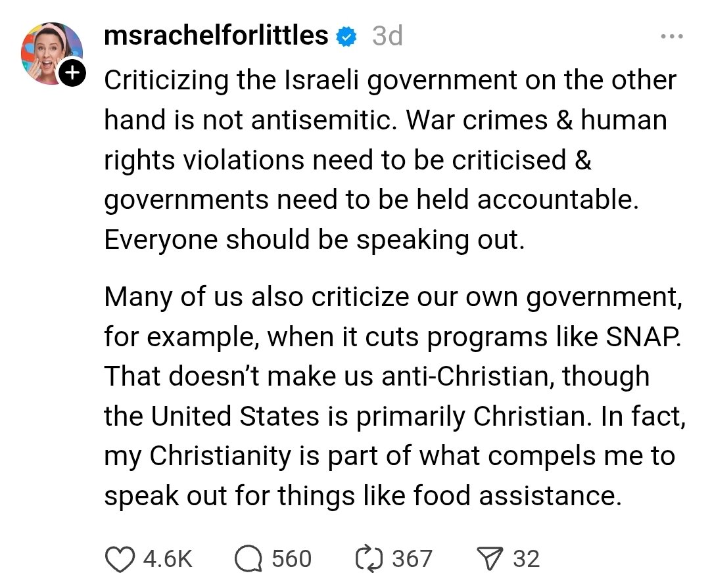Click the word "SNAP" in the post
Image resolution: width=710 pixels, height=588 pixels.
point(638,337)
